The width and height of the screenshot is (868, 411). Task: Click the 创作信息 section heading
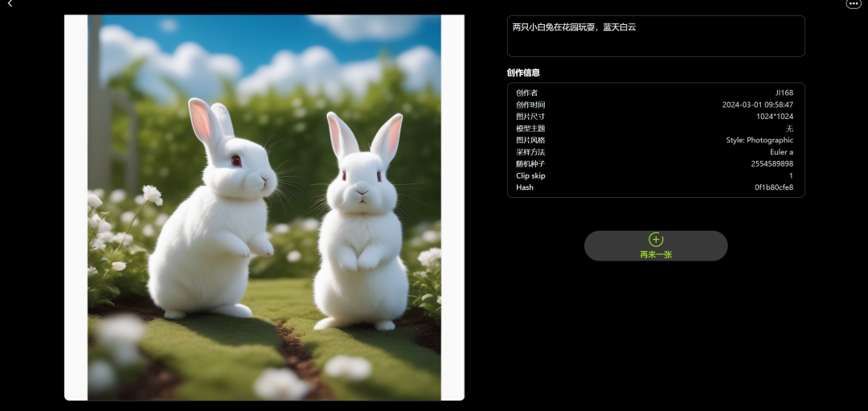[x=523, y=72]
